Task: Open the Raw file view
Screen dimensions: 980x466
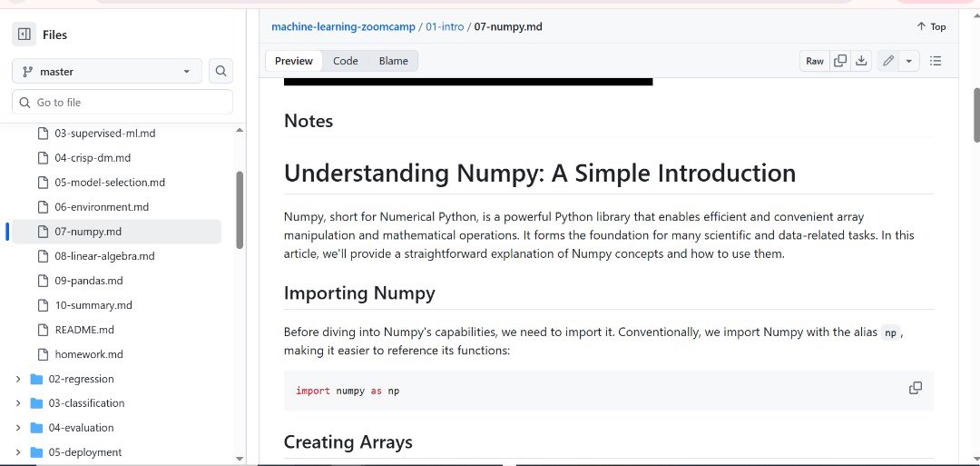Action: [815, 61]
